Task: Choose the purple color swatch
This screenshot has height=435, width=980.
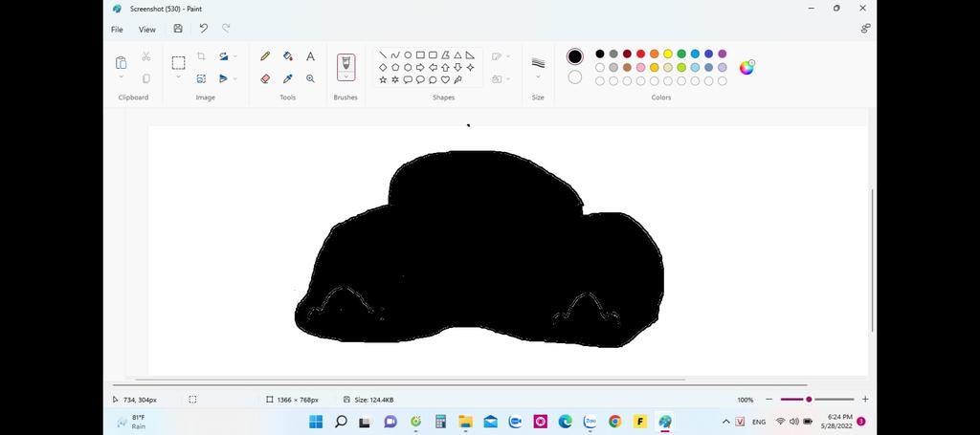Action: 722,54
